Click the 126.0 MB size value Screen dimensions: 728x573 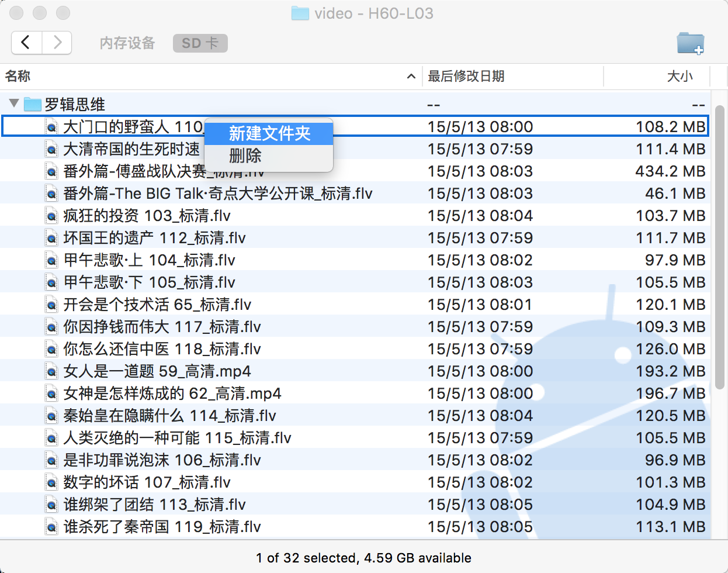click(671, 349)
